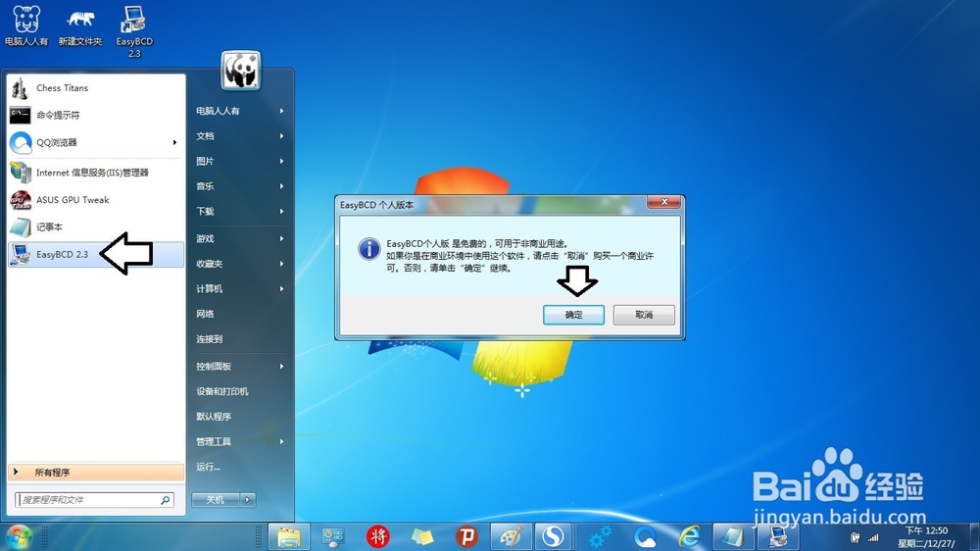Open Internet Explorer on taskbar

(689, 536)
